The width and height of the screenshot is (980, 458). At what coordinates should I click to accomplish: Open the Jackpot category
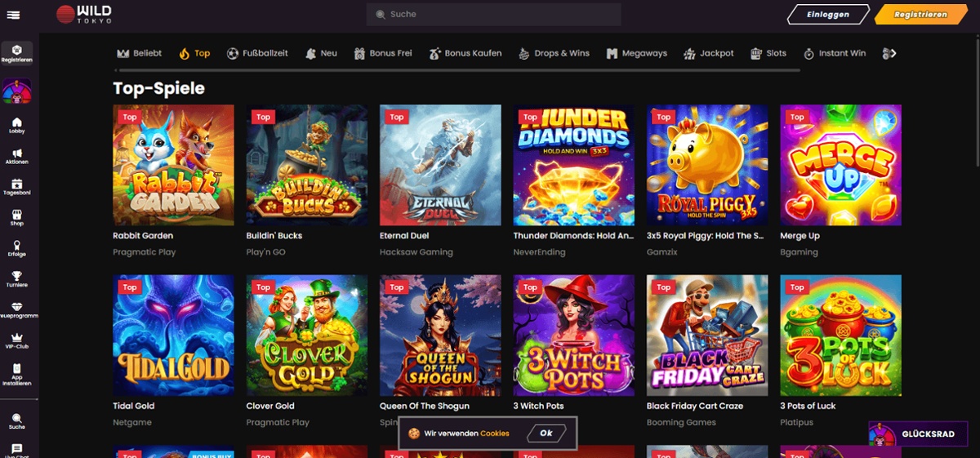709,53
